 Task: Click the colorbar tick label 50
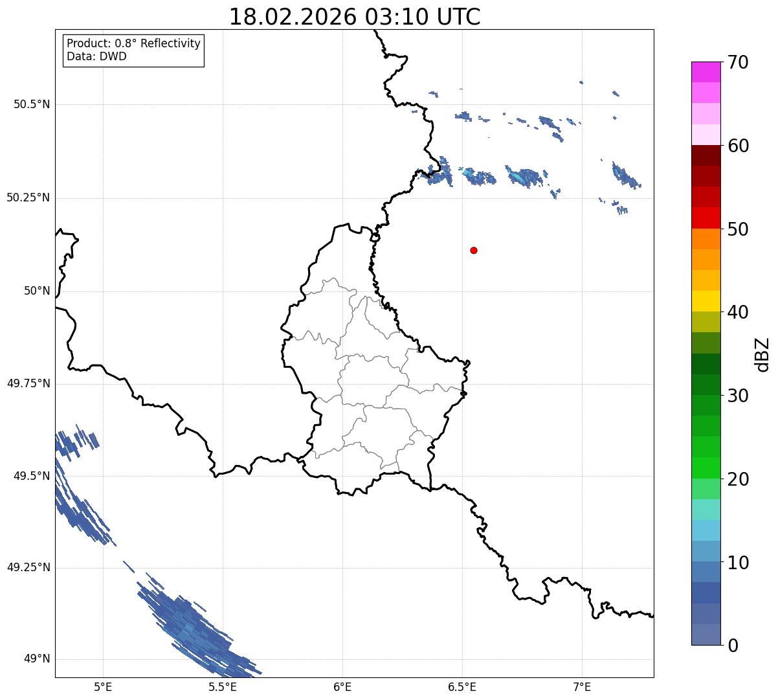point(739,229)
